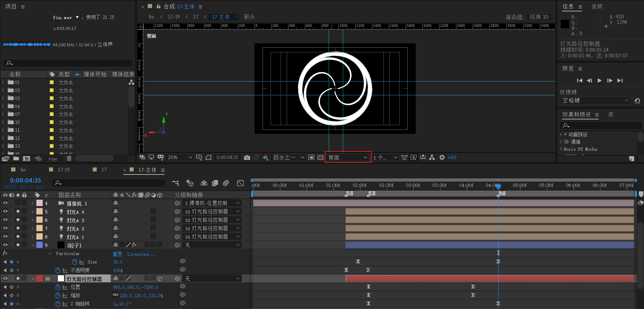Click Licensing... link for Particular effect
644x309 pixels.
click(141, 254)
